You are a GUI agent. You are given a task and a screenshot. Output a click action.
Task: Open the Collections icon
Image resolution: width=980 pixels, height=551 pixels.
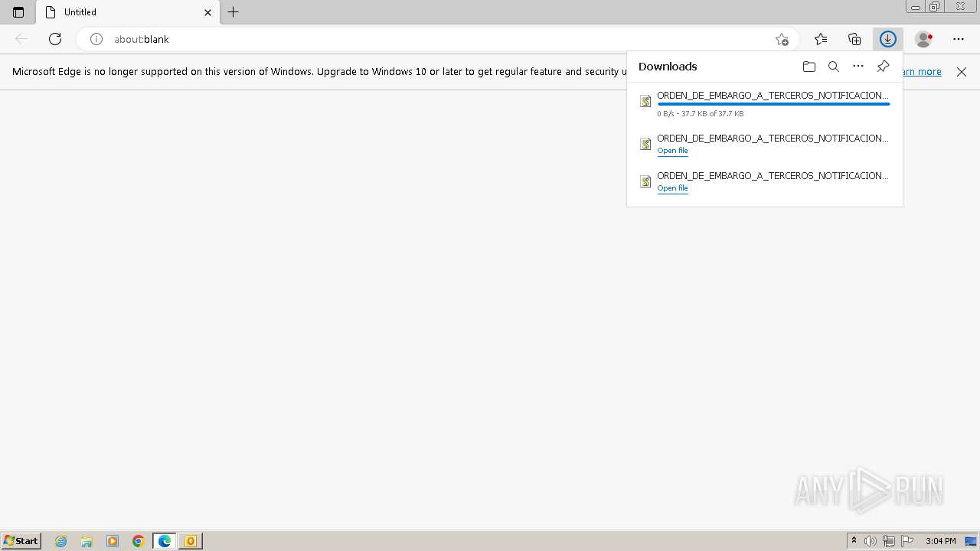pos(854,39)
